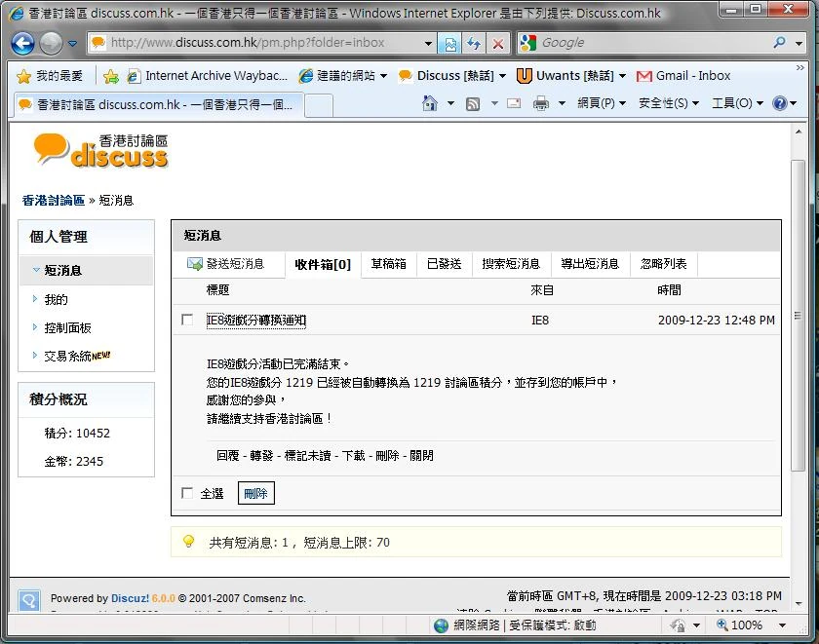Click the 刪除 delete button

255,493
